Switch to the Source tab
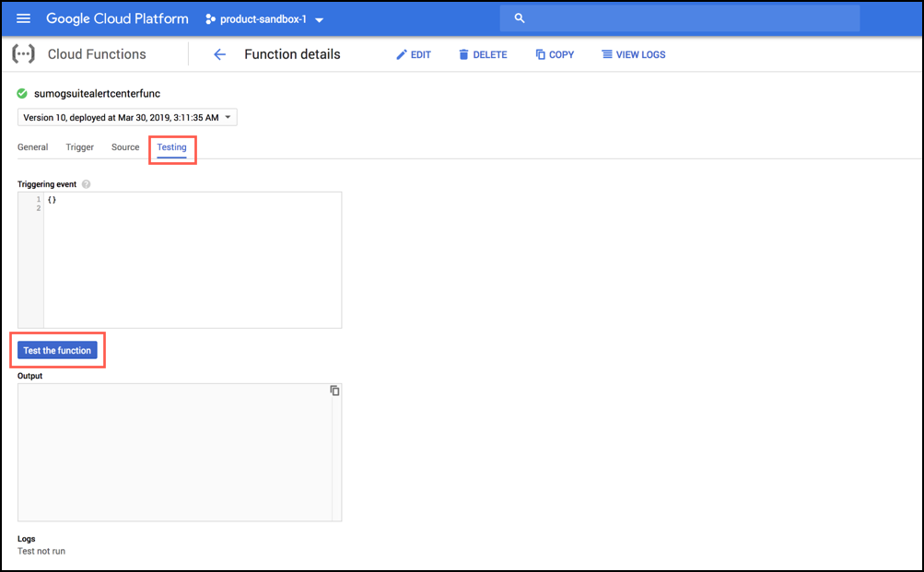Screen dimensions: 924x572 (x=124, y=146)
